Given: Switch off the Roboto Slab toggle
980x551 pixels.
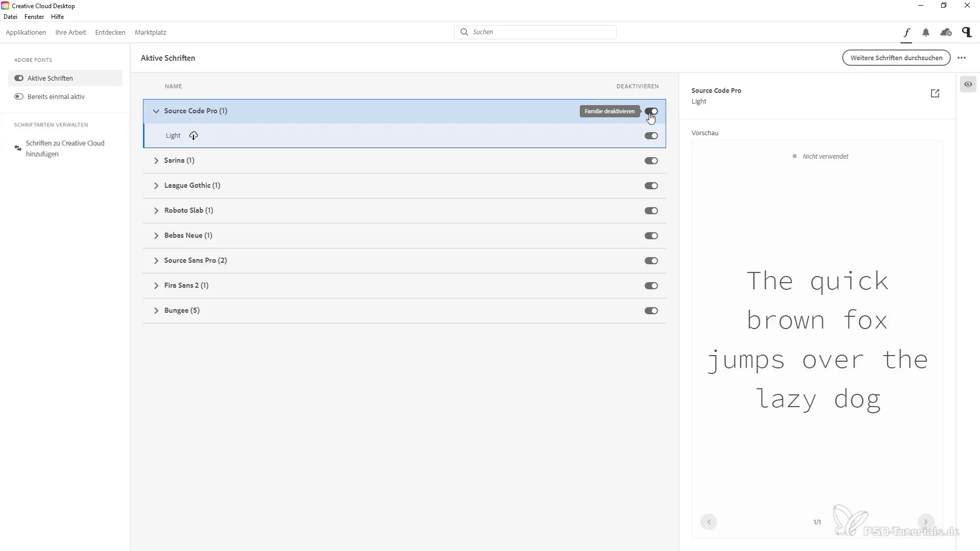Looking at the screenshot, I should click(x=651, y=211).
